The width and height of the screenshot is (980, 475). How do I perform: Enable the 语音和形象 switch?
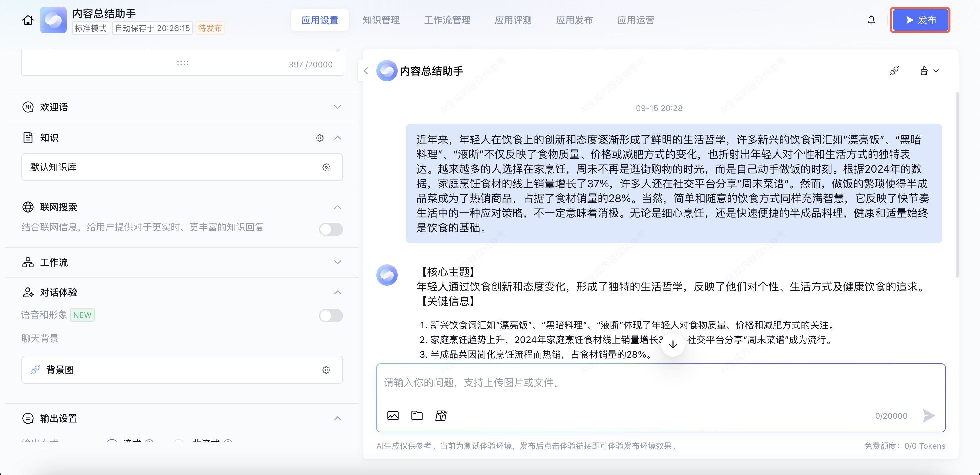click(331, 316)
